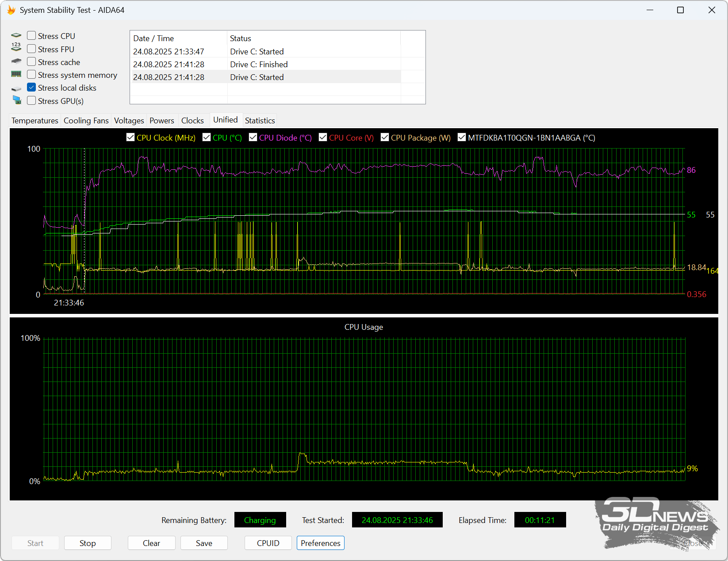This screenshot has width=728, height=561.
Task: Uncheck CPU Package (W) in graph legend
Action: click(x=385, y=137)
